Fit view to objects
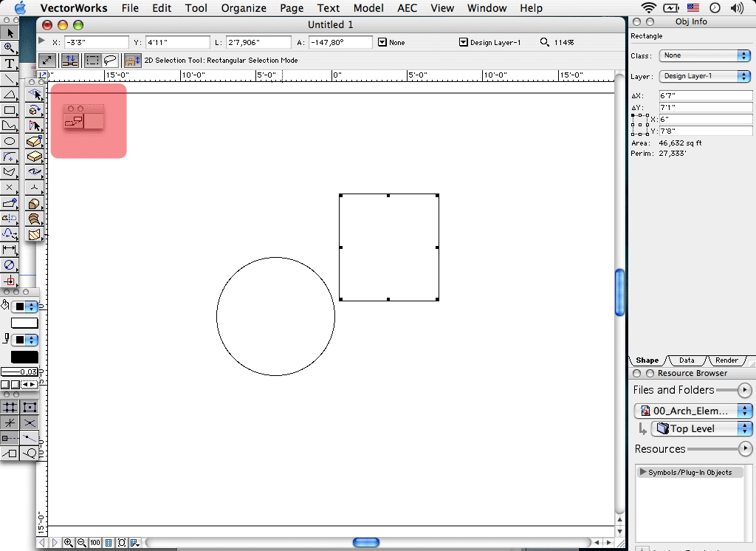The height and width of the screenshot is (551, 756). click(122, 542)
